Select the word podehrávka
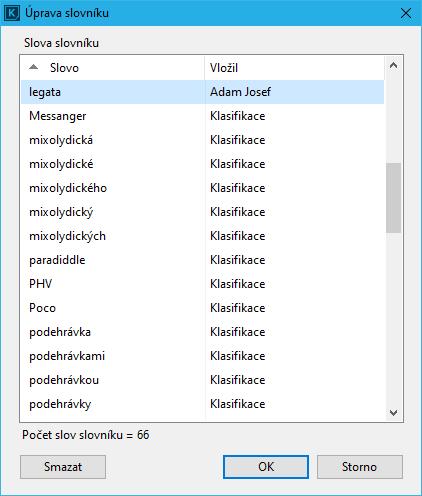The width and height of the screenshot is (422, 496). click(x=60, y=332)
